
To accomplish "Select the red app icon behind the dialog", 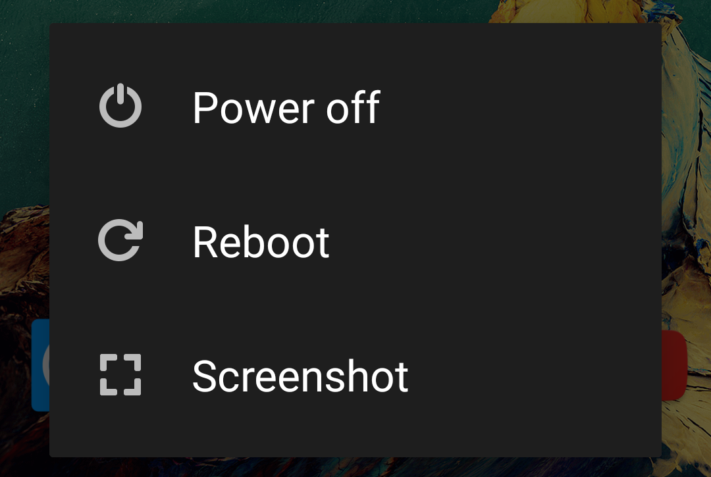I will tap(674, 365).
